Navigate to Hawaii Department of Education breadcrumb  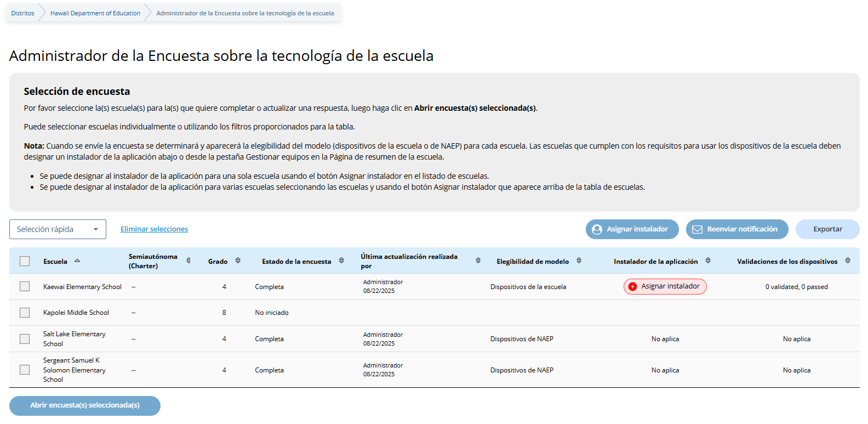[95, 13]
